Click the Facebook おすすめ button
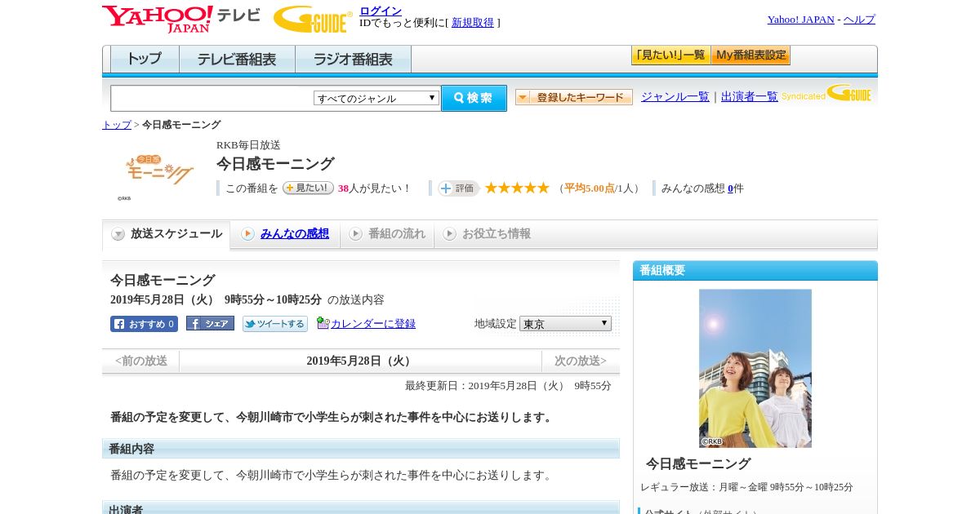Viewport: 980px width, 514px height. (x=144, y=324)
